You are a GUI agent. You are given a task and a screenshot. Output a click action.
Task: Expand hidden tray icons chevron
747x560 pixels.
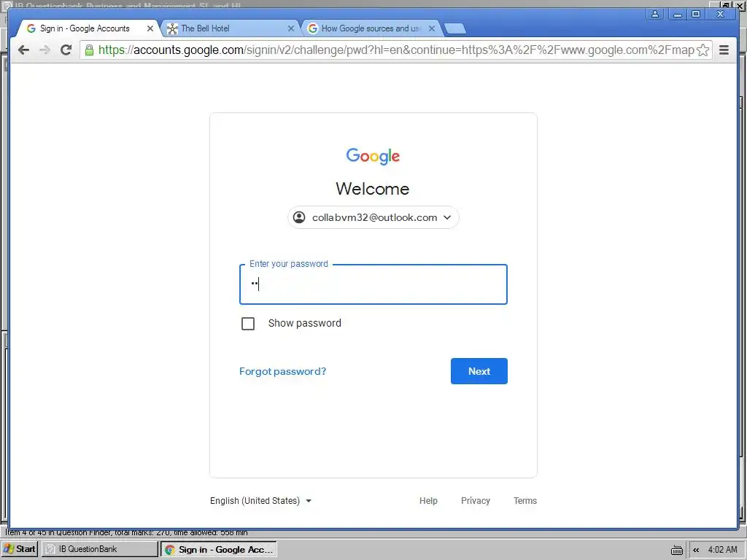coord(696,550)
